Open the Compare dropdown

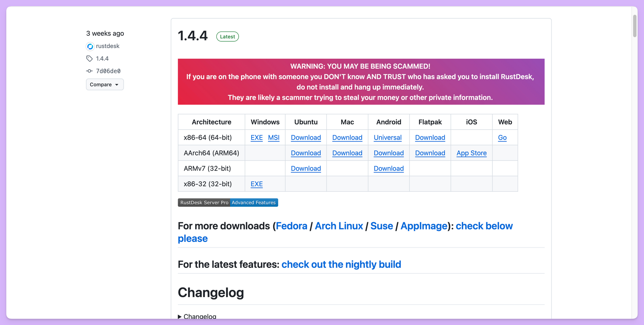[x=105, y=84]
